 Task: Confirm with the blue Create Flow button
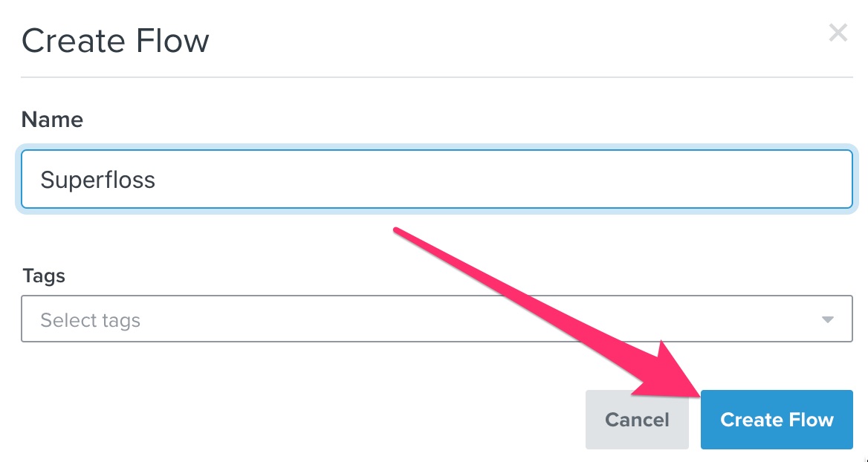(777, 420)
